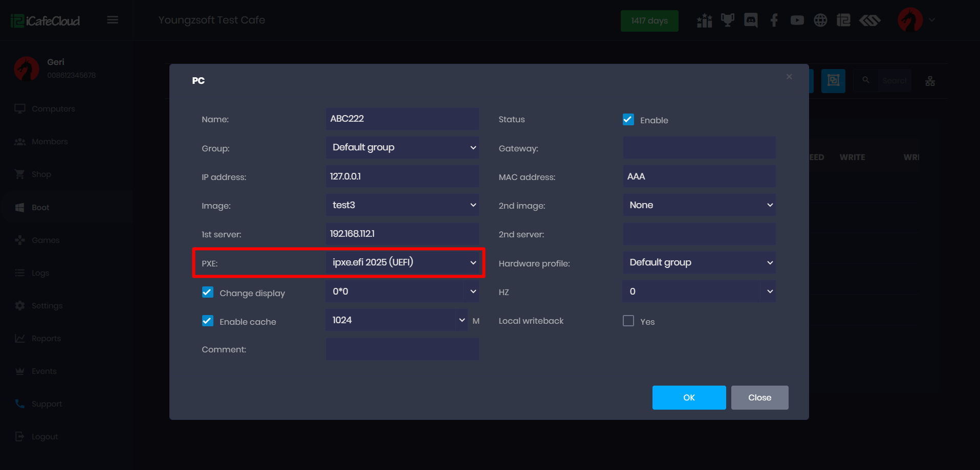Viewport: 980px width, 470px height.
Task: Uncheck the Status Enable checkbox
Action: [628, 120]
